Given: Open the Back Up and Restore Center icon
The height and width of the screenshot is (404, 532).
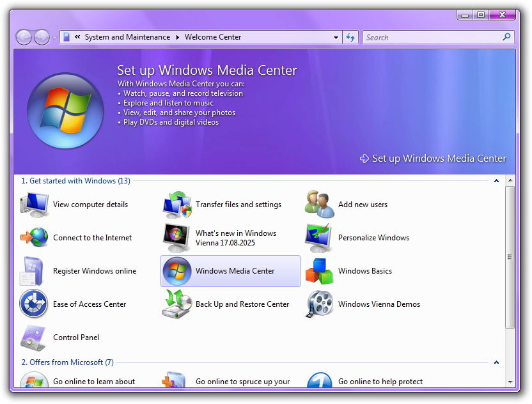Looking at the screenshot, I should pos(176,304).
